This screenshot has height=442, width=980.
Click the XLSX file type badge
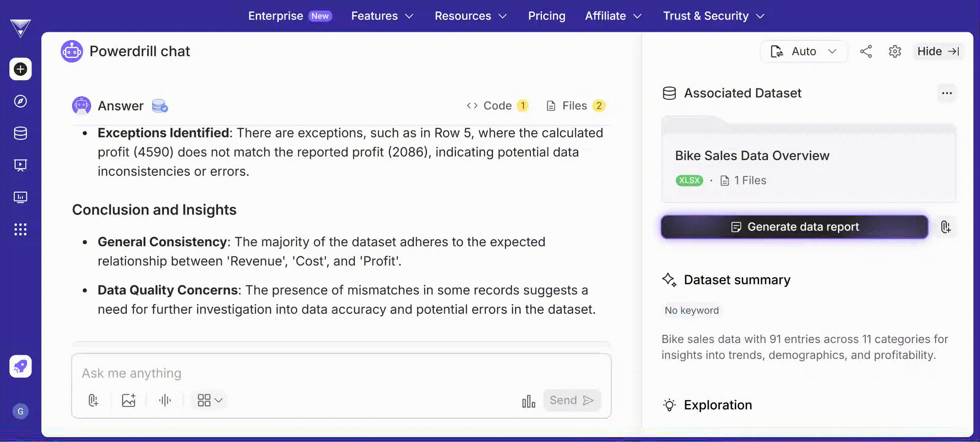click(x=689, y=180)
